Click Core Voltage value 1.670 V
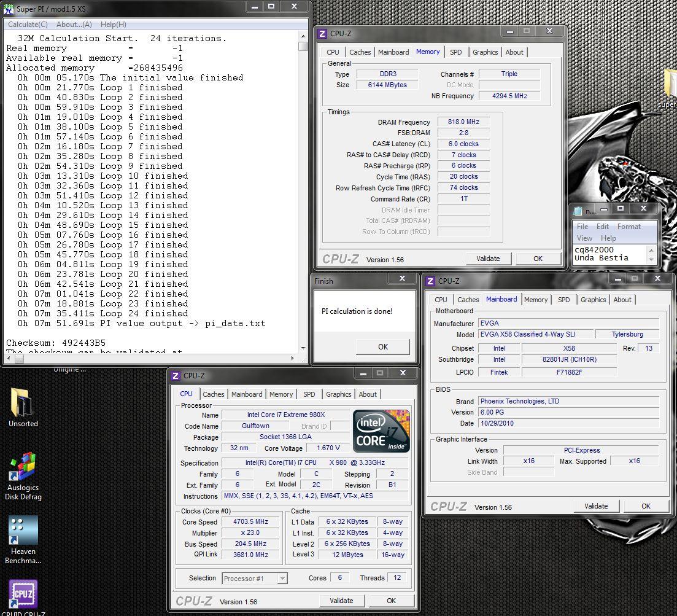 328,448
